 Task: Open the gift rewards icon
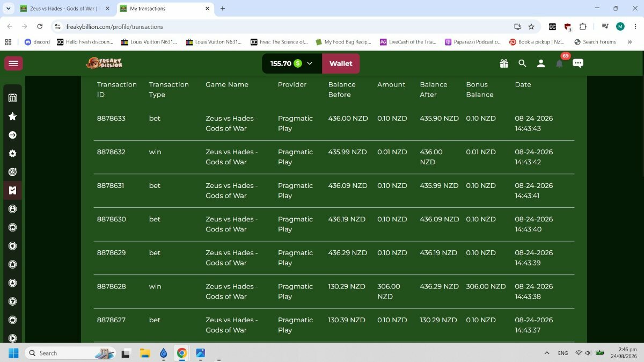504,63
